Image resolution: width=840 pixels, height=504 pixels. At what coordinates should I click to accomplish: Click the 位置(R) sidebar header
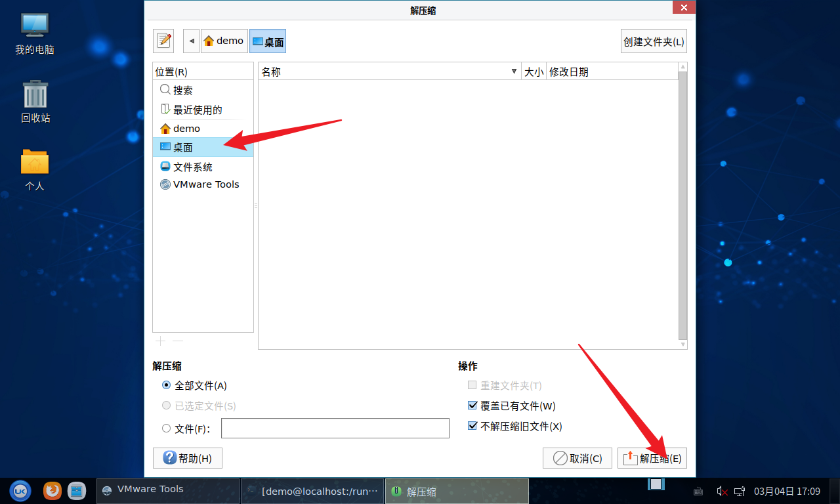(203, 72)
